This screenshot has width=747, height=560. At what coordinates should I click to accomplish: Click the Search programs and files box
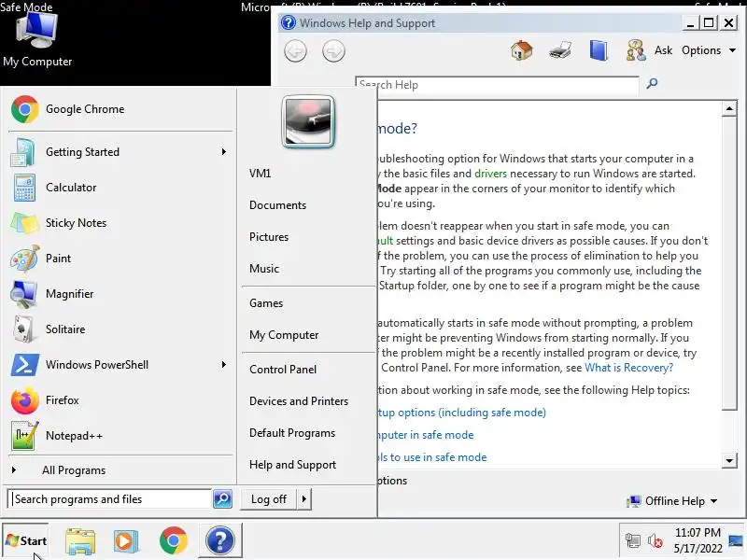coord(110,499)
